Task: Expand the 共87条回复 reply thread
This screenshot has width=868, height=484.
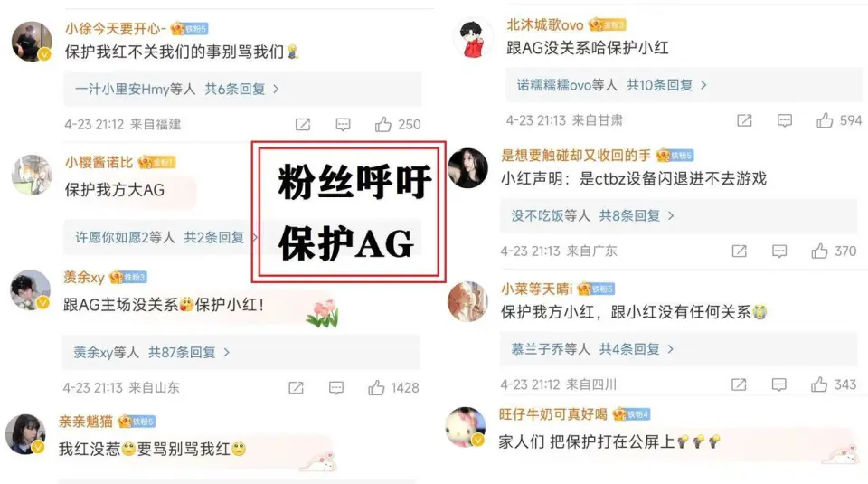Action: pos(152,352)
